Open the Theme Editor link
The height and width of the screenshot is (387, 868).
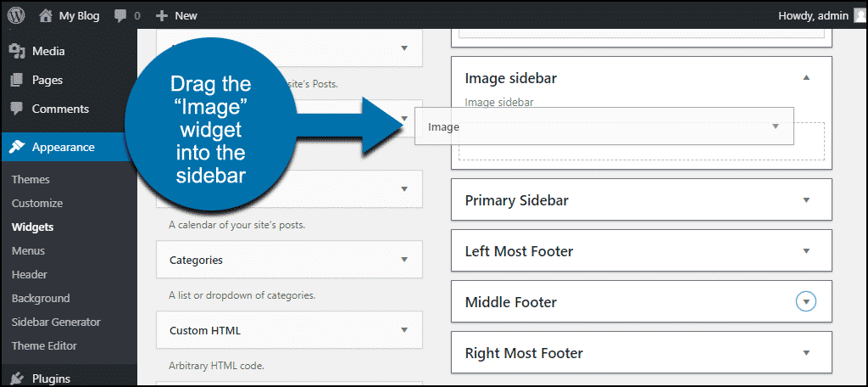[44, 346]
